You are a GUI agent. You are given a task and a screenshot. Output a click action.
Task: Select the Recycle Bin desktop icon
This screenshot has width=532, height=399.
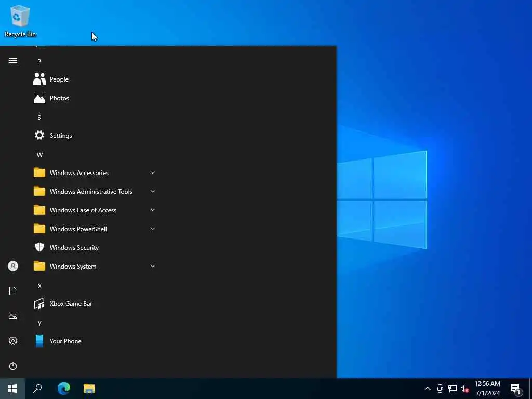pyautogui.click(x=20, y=21)
